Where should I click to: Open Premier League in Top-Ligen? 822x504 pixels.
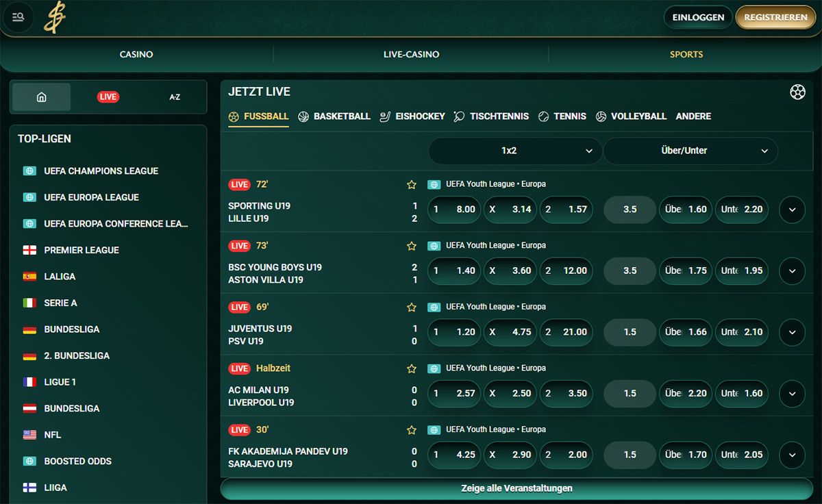point(81,250)
